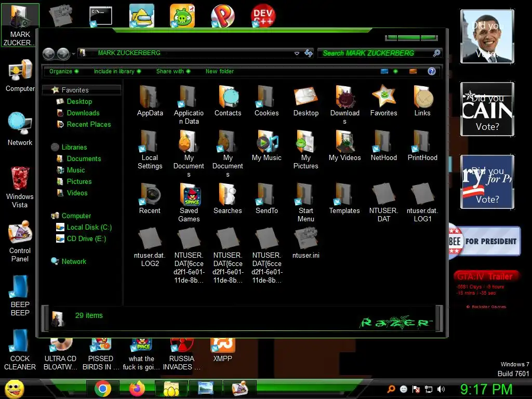532x399 pixels.
Task: Open the Windows Vista recycle bin desktop icon
Action: pos(20,187)
